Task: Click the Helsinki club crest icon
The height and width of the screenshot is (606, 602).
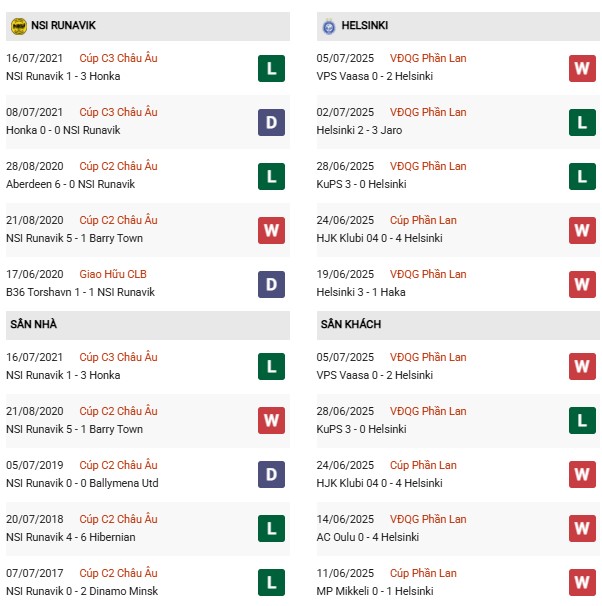Action: (328, 25)
